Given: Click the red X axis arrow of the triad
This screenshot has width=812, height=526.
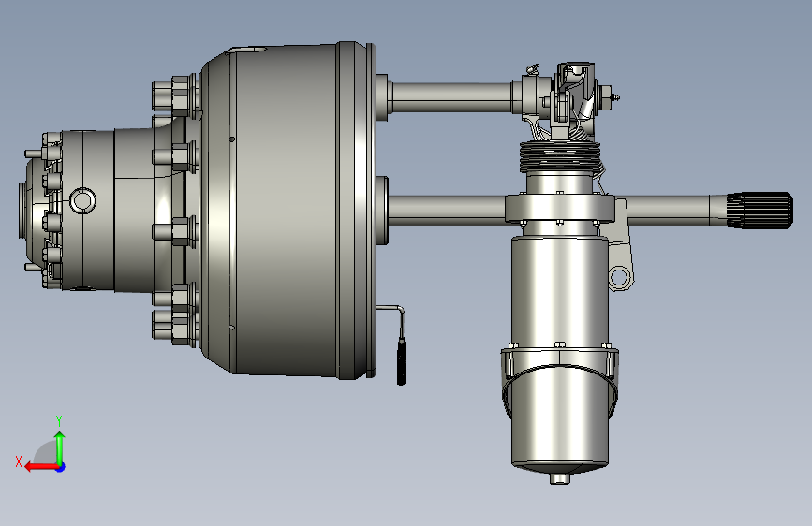Looking at the screenshot, I should (x=41, y=467).
